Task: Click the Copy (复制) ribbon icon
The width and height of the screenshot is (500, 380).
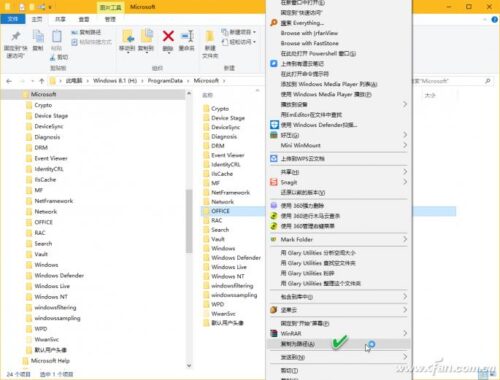Action: click(x=38, y=36)
